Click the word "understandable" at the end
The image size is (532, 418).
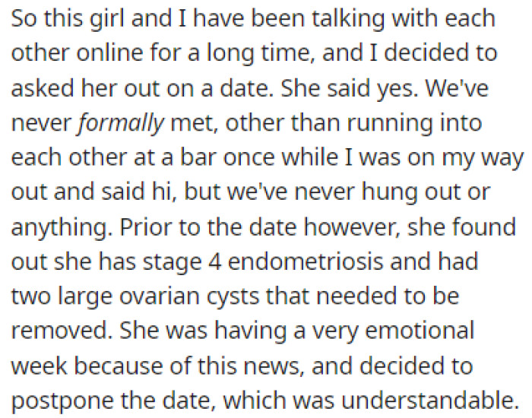(x=430, y=401)
